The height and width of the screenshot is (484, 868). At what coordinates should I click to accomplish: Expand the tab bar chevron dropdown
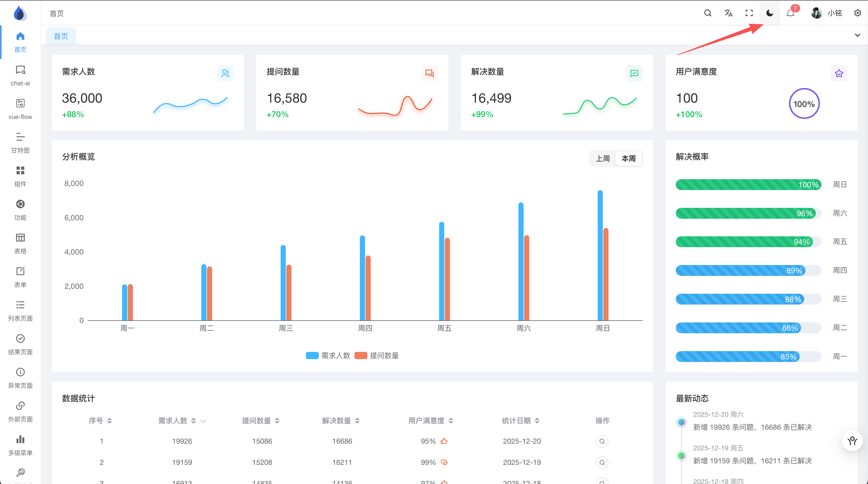(x=858, y=35)
